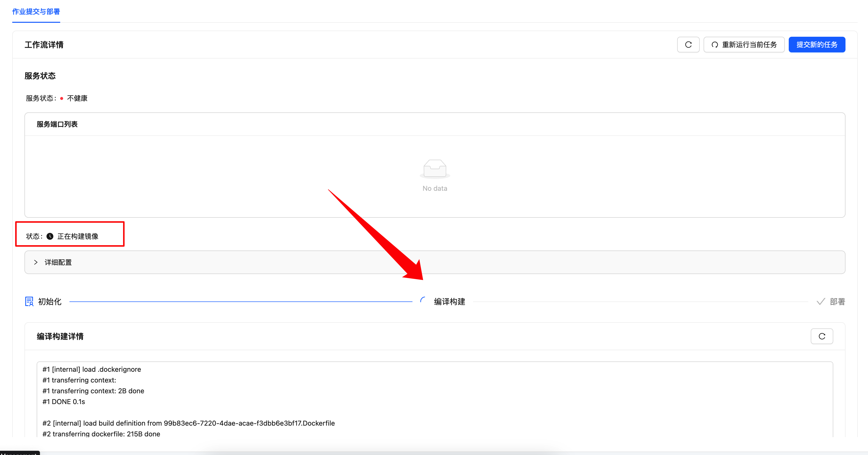Click 重新运行当前任务 button

coord(744,45)
